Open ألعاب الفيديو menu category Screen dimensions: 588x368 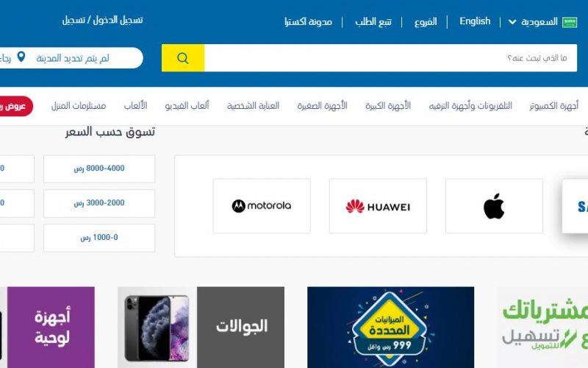point(187,106)
